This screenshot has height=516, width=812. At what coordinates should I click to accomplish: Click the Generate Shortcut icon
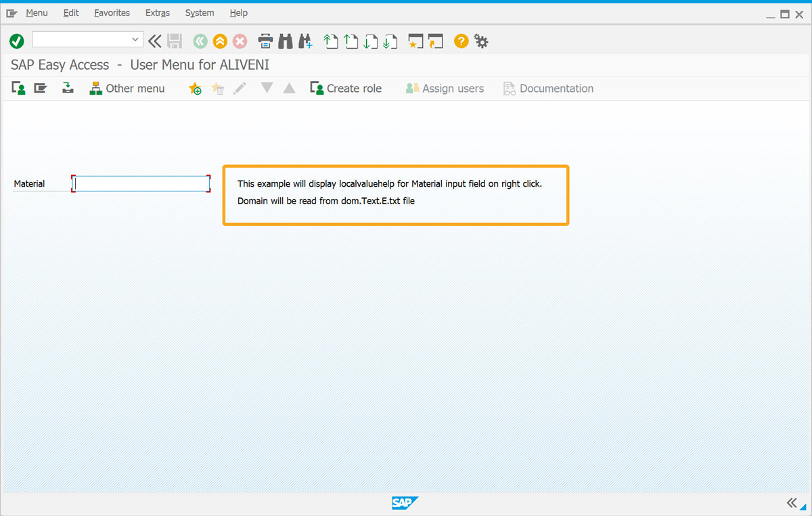435,41
